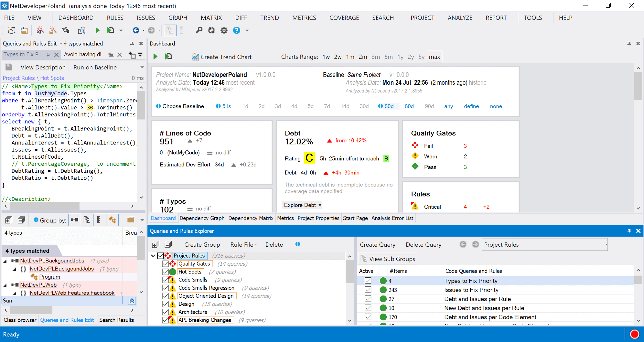Click the search in code view icon in toolbar
Screen dimensions: 644x342
[x=81, y=30]
